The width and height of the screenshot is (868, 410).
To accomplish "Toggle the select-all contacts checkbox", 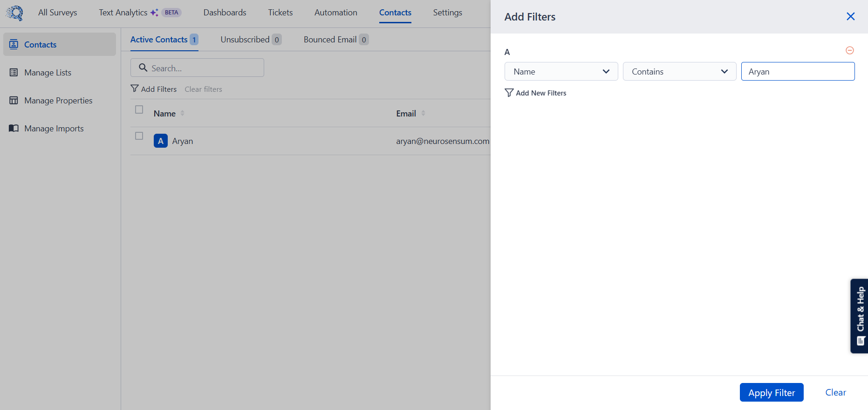I will tap(139, 109).
